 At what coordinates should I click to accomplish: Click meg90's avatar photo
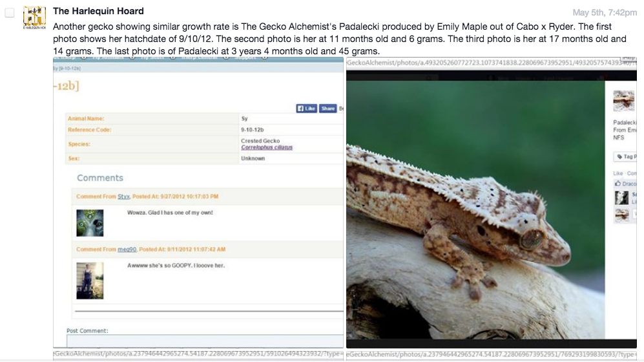point(90,281)
